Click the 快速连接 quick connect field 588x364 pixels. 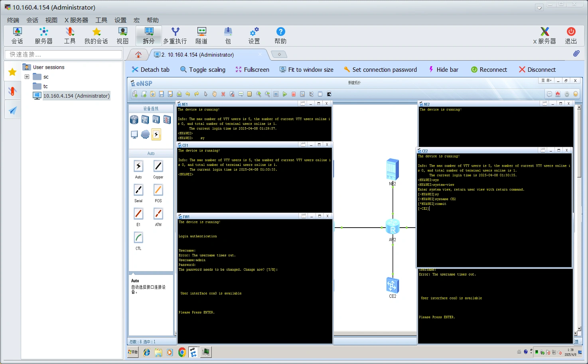(63, 54)
